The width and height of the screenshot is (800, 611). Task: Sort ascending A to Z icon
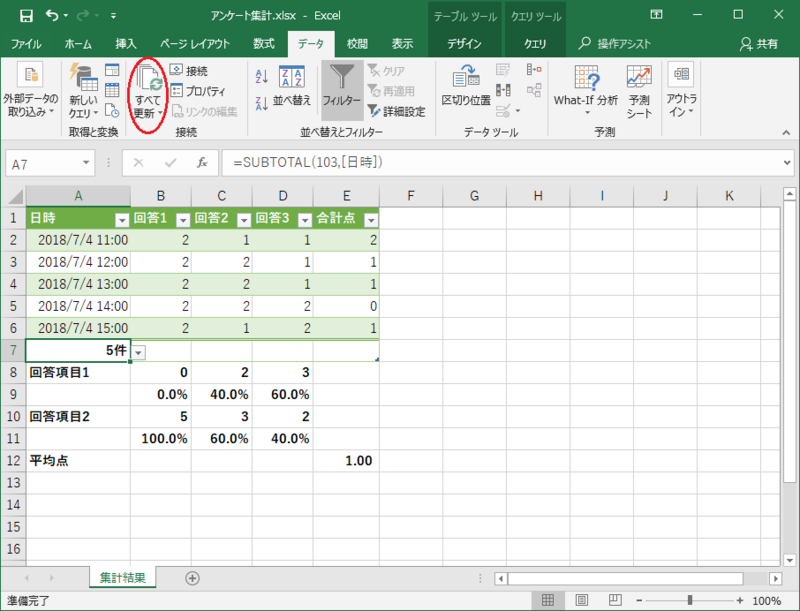261,77
